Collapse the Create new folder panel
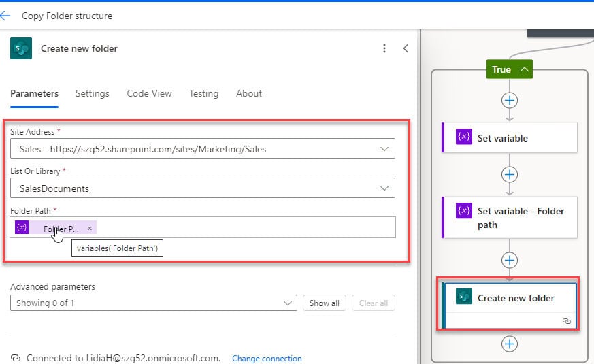The height and width of the screenshot is (364, 594). coord(406,48)
